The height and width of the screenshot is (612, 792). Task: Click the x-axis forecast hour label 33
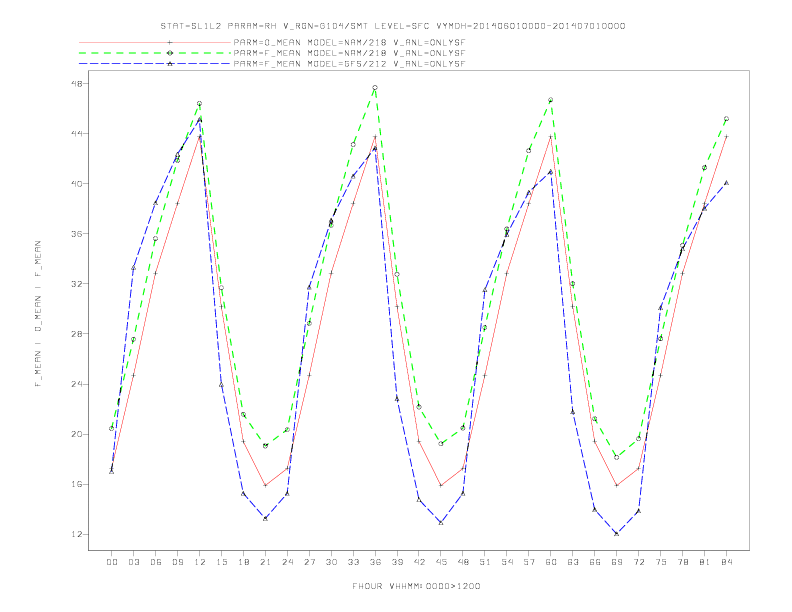coord(353,562)
